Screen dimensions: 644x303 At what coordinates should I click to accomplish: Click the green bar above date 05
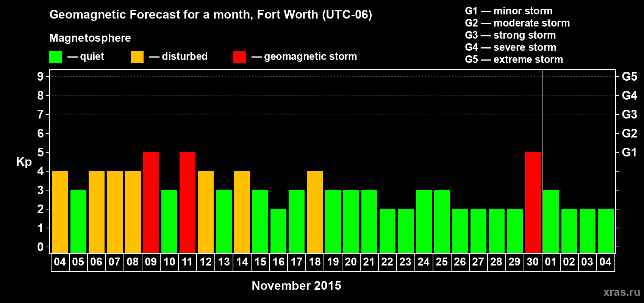tap(78, 221)
